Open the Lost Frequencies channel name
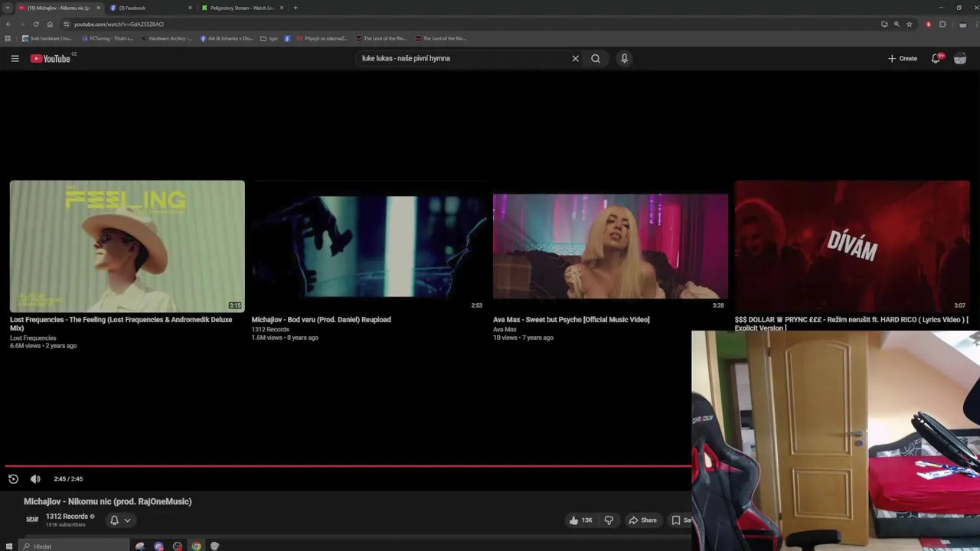Image resolution: width=980 pixels, height=551 pixels. pyautogui.click(x=33, y=338)
